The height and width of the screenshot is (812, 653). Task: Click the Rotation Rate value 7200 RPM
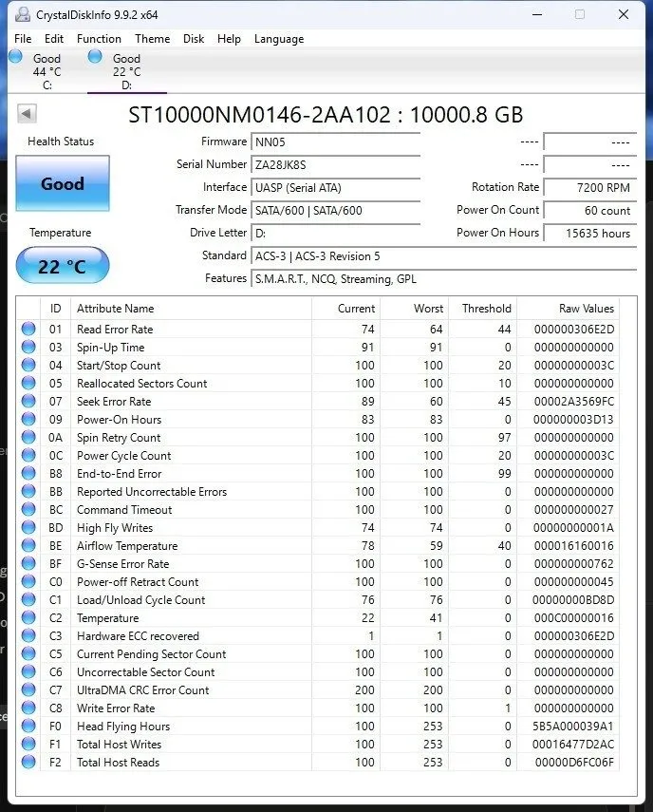pyautogui.click(x=589, y=187)
